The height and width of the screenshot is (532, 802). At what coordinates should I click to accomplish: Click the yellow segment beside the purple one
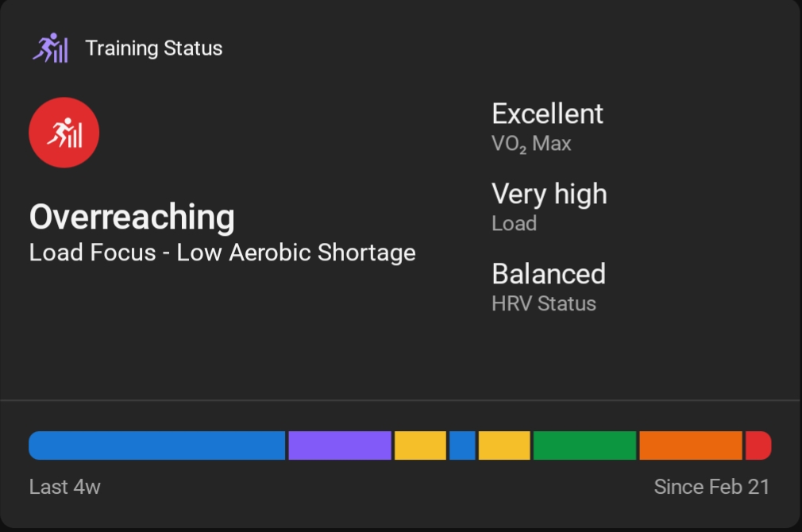[420, 445]
